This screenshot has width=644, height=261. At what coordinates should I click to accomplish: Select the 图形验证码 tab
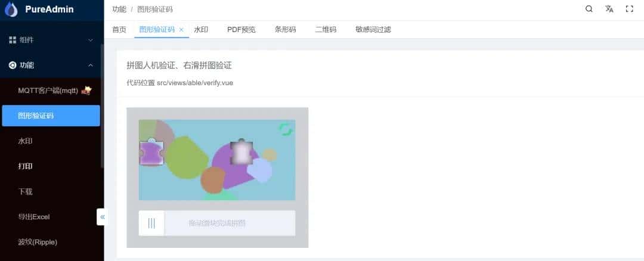pos(157,30)
